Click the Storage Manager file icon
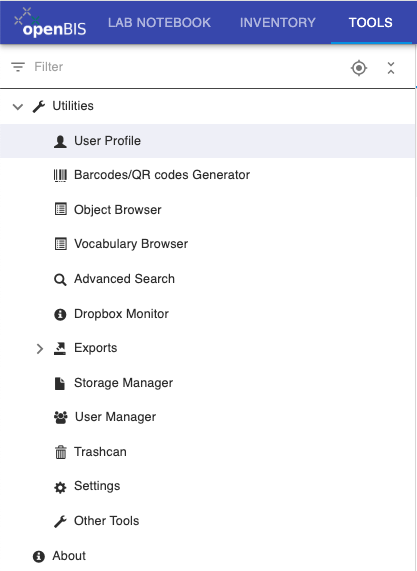The image size is (417, 571). 60,383
